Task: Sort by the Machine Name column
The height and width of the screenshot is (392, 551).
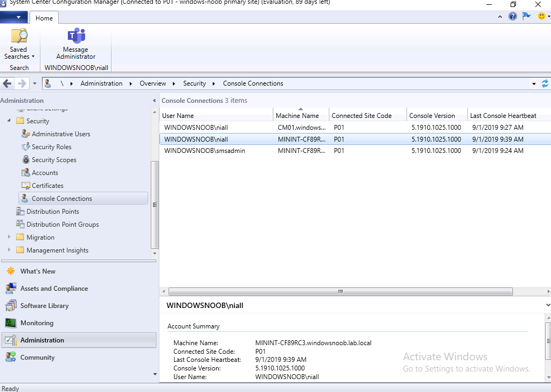Action: coord(301,116)
